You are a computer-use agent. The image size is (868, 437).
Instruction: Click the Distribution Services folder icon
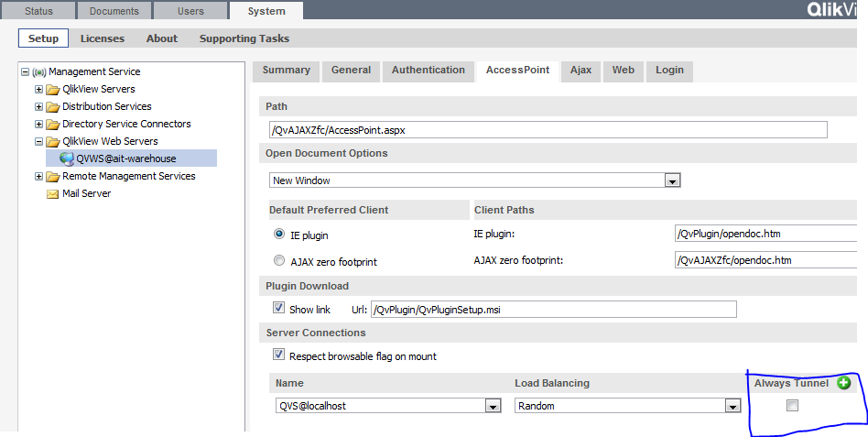click(52, 106)
